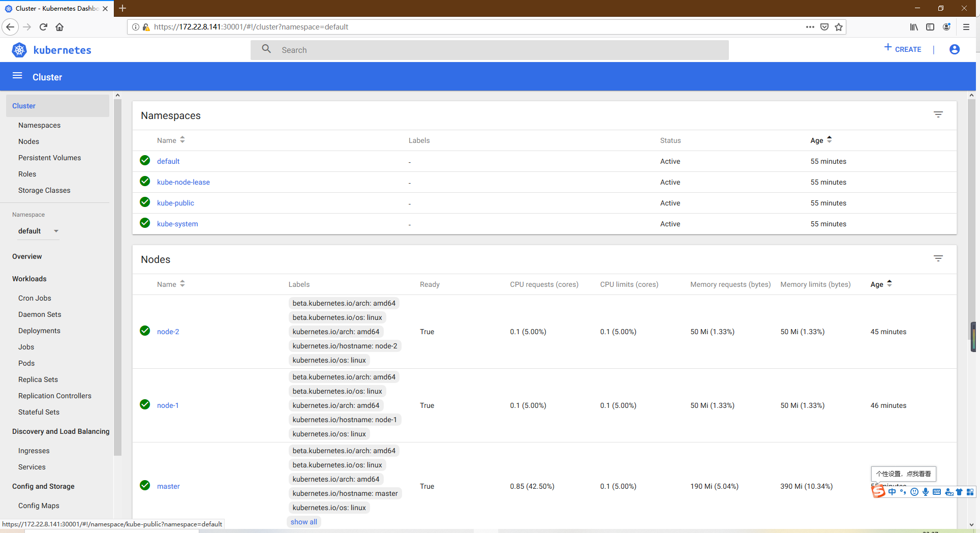Open Deployments in the sidebar
Image resolution: width=980 pixels, height=533 pixels.
(39, 331)
